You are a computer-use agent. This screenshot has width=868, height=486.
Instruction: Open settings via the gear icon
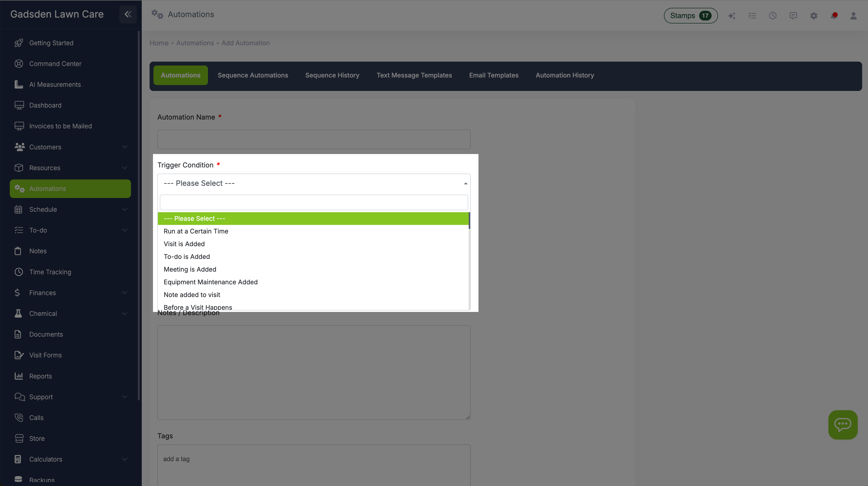814,15
